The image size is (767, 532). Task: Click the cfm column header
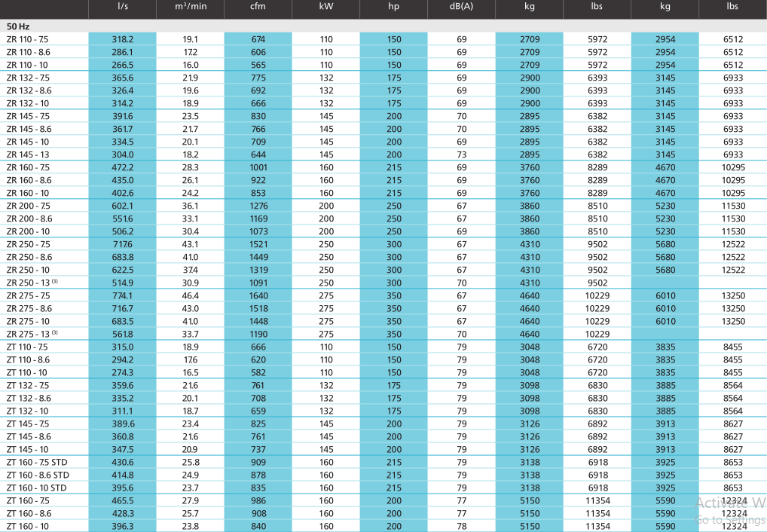pyautogui.click(x=258, y=6)
